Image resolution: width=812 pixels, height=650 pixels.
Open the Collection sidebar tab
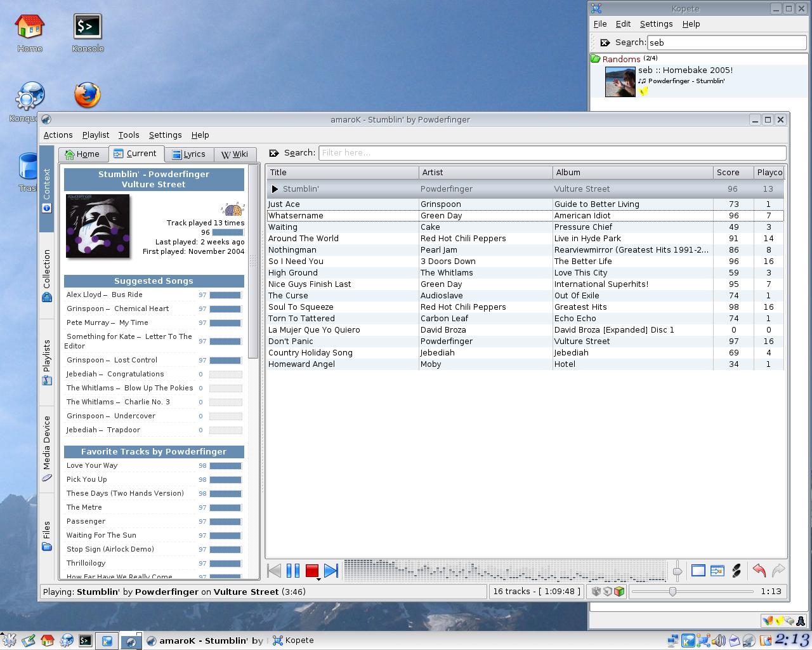(46, 275)
